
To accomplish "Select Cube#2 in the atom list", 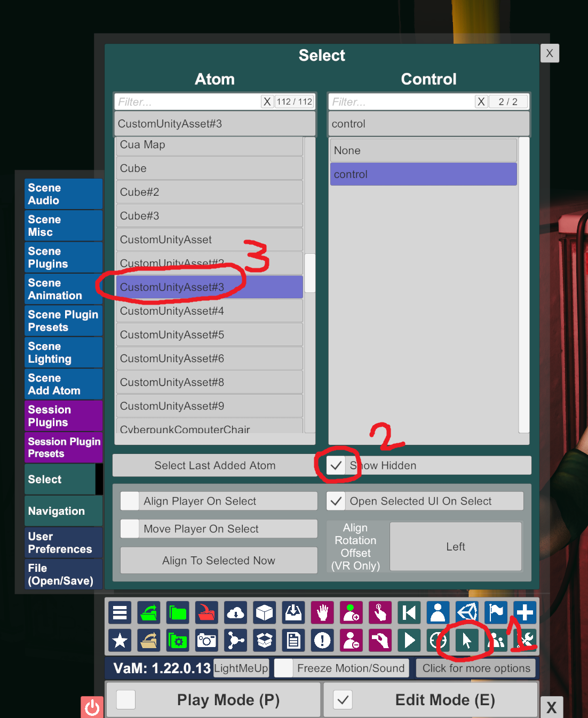I will pyautogui.click(x=210, y=192).
